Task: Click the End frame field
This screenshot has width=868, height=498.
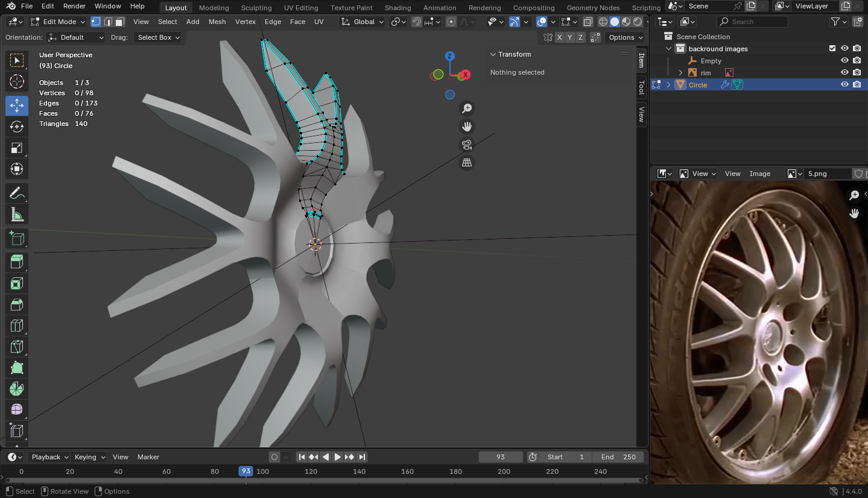Action: (x=618, y=457)
